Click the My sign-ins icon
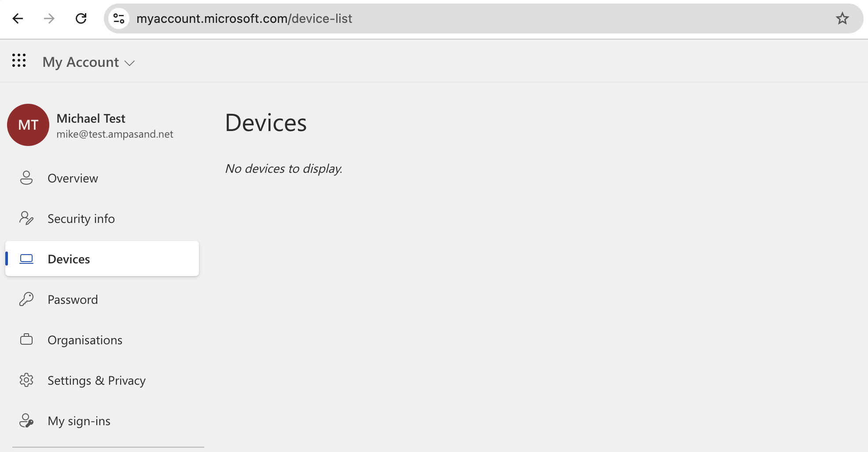This screenshot has width=868, height=452. (26, 421)
